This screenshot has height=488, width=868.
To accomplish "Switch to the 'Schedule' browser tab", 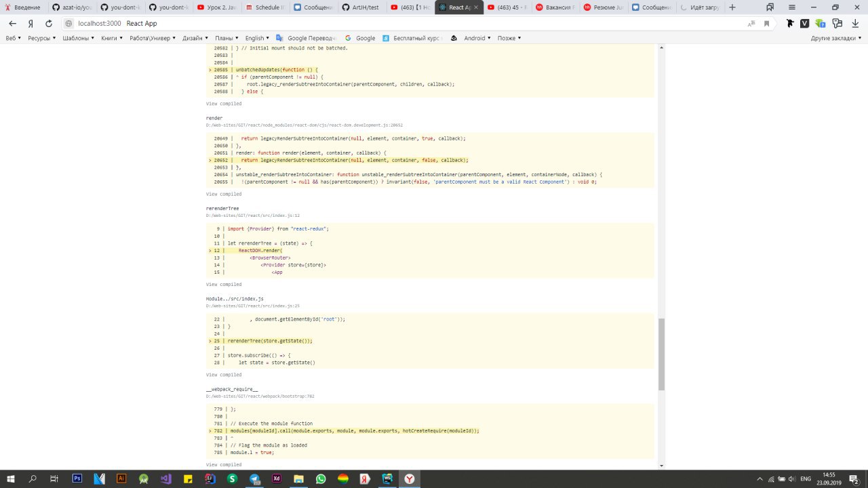I will pos(267,7).
